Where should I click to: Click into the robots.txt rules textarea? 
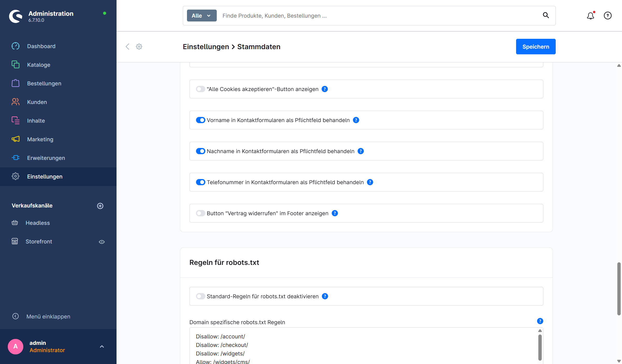coord(366,346)
